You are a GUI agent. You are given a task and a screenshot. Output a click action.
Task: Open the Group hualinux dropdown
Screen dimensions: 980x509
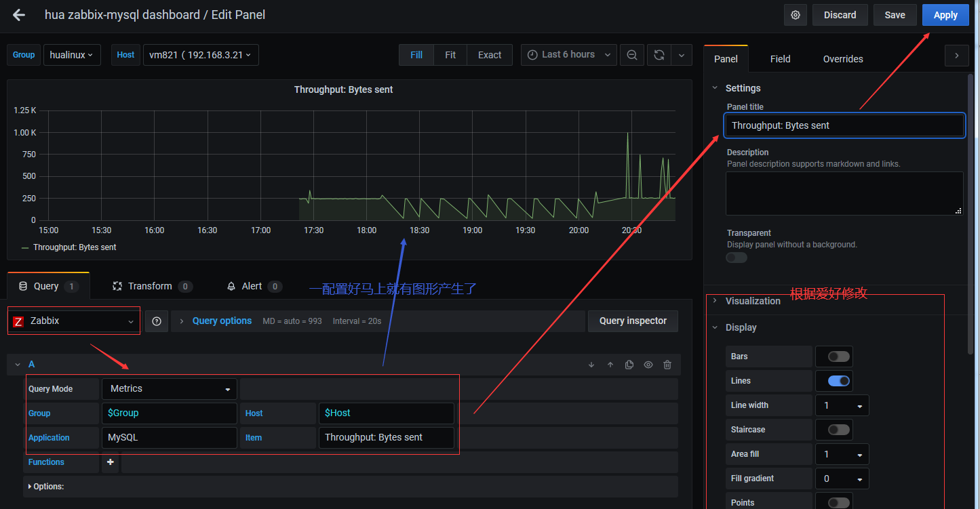point(72,55)
